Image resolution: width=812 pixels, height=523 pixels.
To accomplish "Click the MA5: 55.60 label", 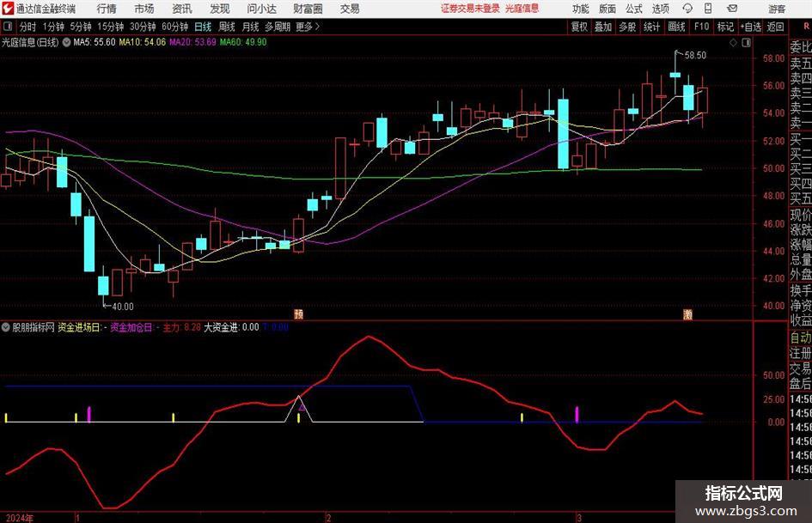I will 95,42.
